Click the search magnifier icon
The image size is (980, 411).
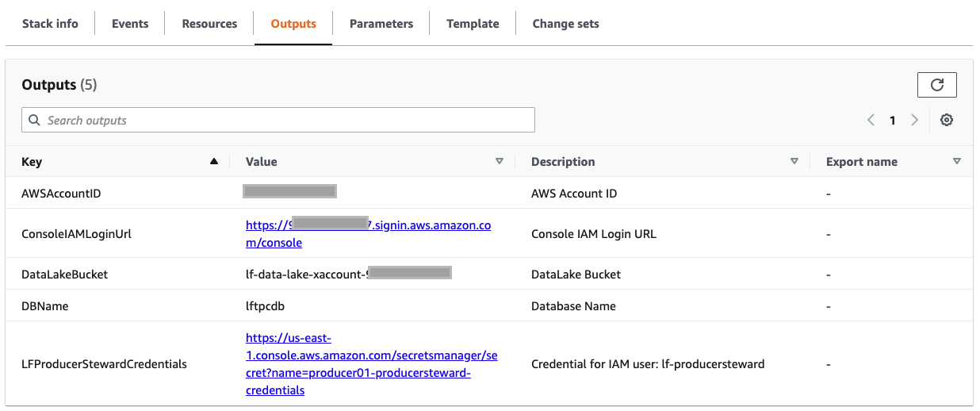coord(34,121)
